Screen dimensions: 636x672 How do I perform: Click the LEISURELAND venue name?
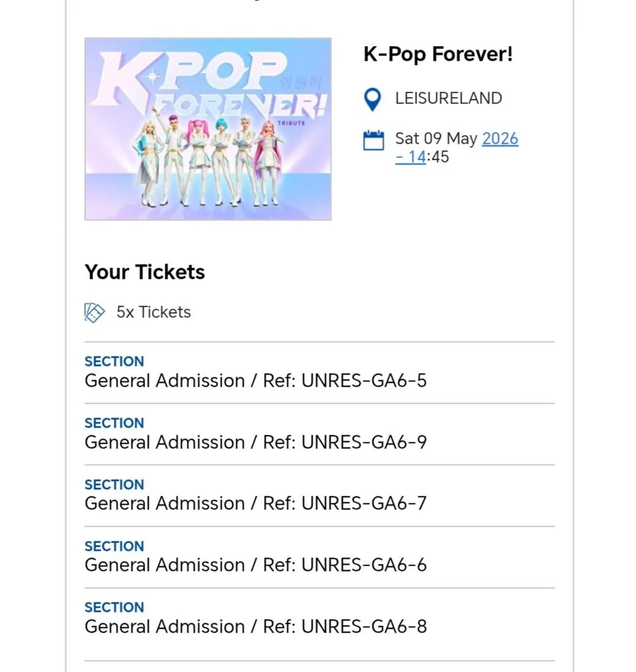pyautogui.click(x=448, y=99)
